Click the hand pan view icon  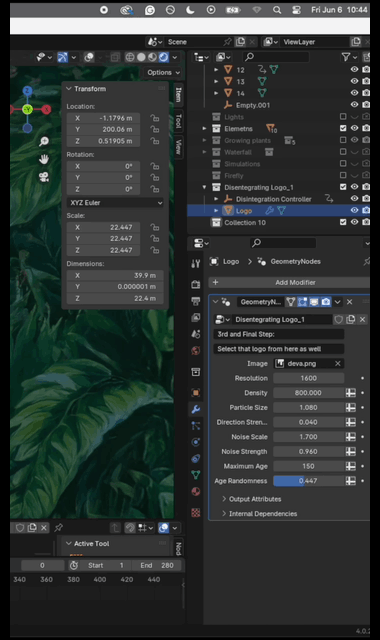(x=44, y=159)
